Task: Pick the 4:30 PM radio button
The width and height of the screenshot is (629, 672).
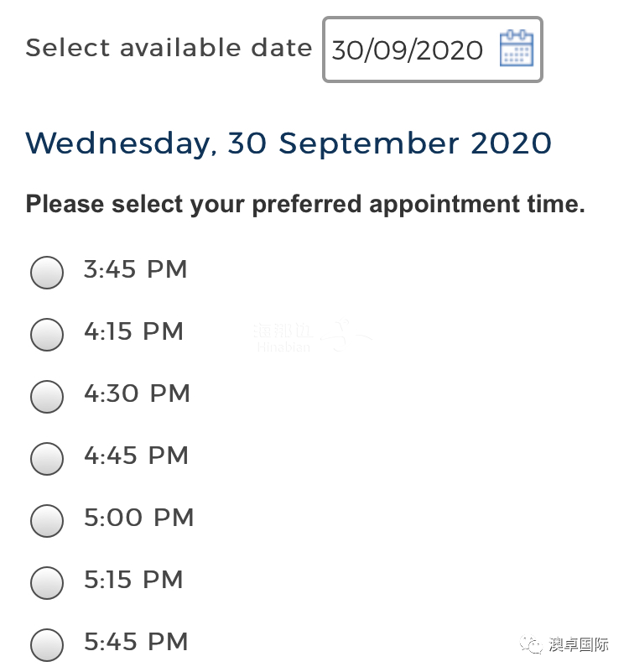Action: point(47,397)
